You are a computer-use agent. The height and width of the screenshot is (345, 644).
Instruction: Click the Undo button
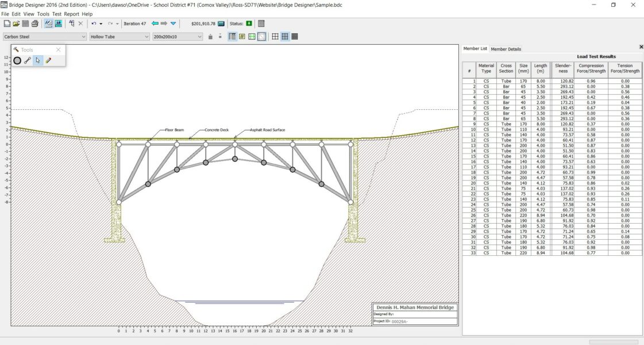pyautogui.click(x=93, y=24)
